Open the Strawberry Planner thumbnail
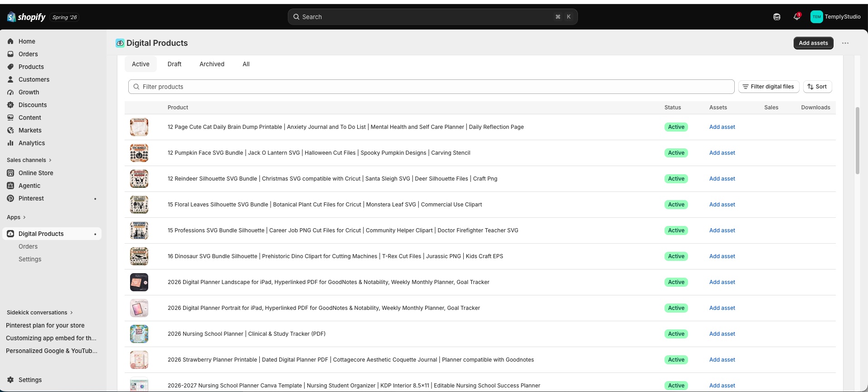Viewport: 868px width, 392px height. [139, 360]
